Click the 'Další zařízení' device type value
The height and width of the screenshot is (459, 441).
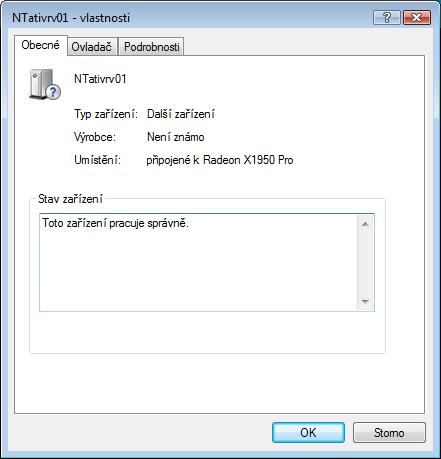click(181, 114)
